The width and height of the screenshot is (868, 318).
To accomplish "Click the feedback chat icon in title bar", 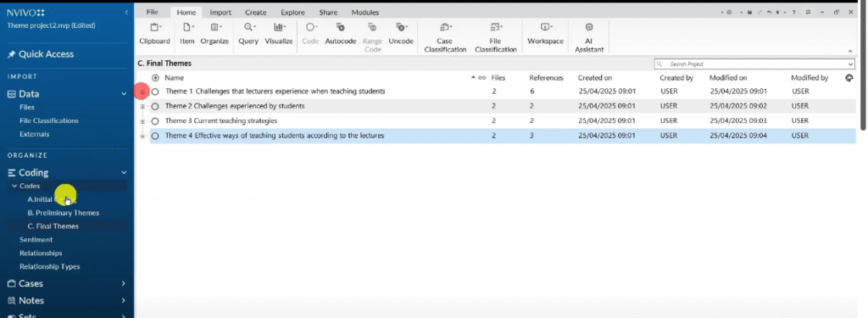I will [809, 12].
